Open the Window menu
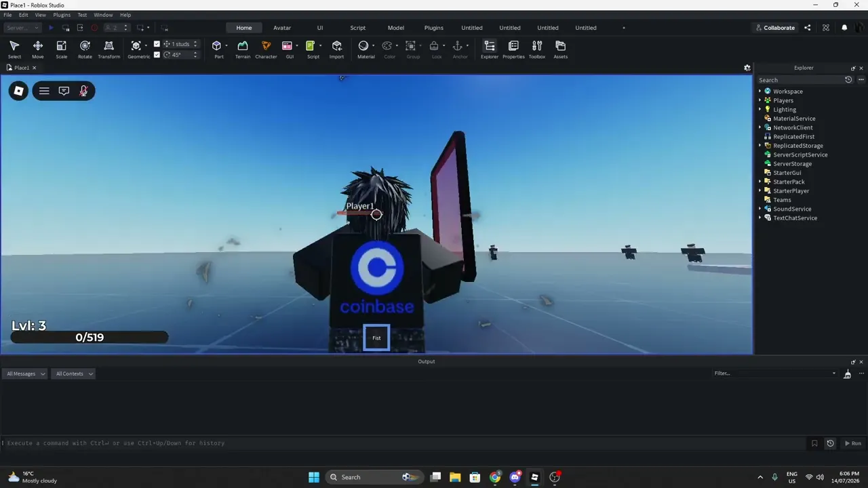This screenshot has width=868, height=488. (x=103, y=15)
